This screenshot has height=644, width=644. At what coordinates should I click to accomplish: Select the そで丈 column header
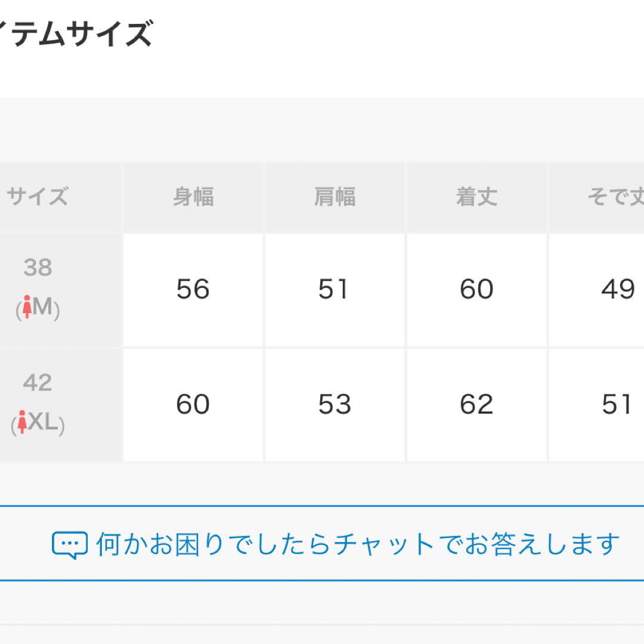596,197
